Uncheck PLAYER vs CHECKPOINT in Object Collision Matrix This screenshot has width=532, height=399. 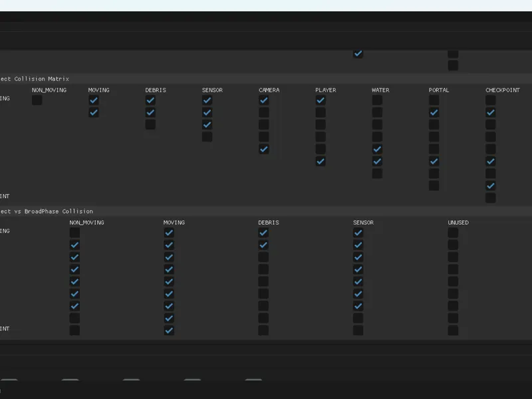[490, 161]
